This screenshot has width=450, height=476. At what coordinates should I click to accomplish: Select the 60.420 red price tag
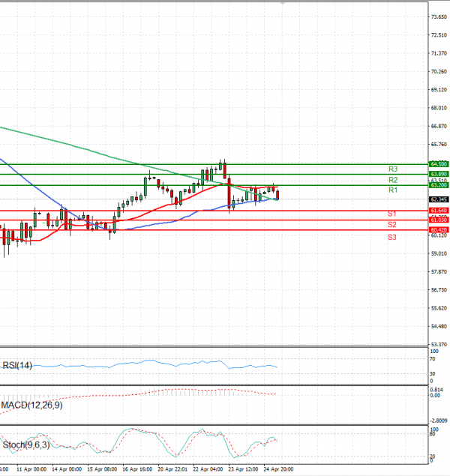point(438,229)
